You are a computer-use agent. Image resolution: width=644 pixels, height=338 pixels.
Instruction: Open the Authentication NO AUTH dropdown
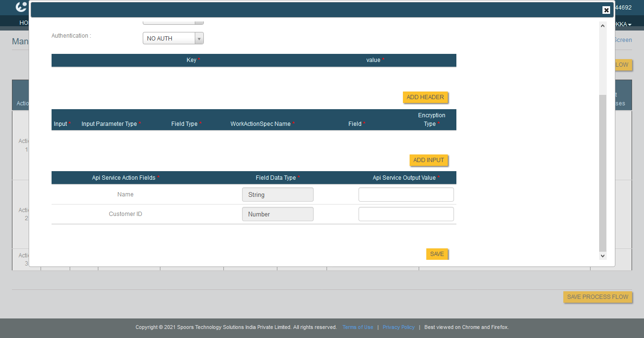pyautogui.click(x=173, y=38)
